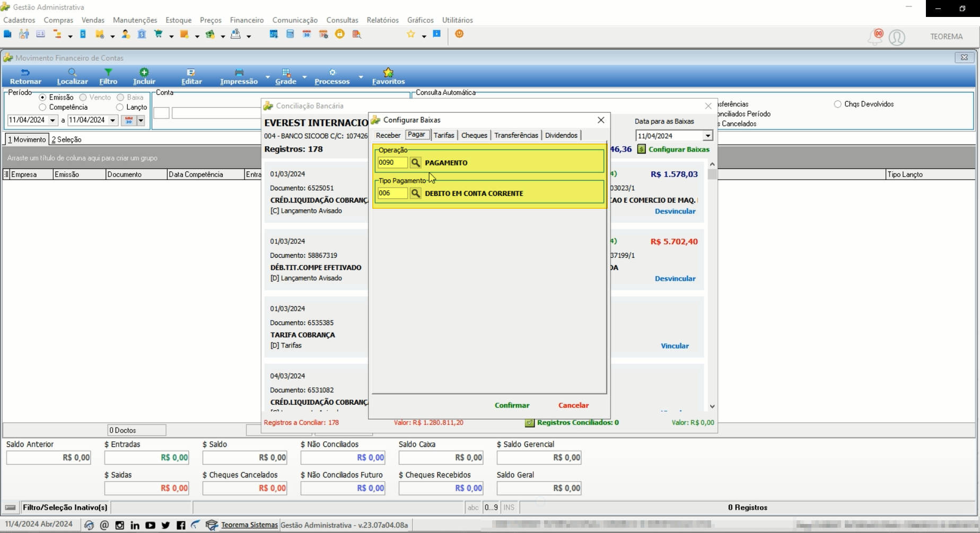The width and height of the screenshot is (980, 533).
Task: Switch to the Tarifas tab
Action: point(444,136)
